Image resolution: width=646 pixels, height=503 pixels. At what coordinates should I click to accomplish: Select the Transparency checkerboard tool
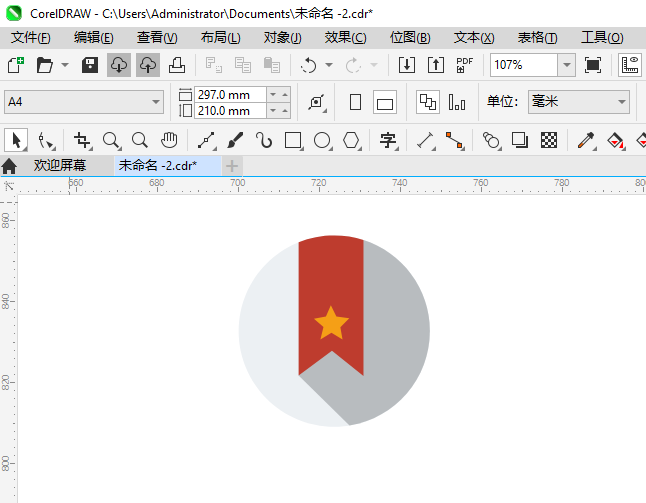point(549,140)
